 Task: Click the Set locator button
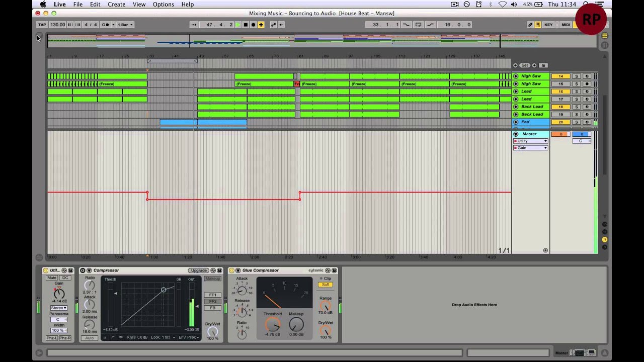[x=525, y=65]
